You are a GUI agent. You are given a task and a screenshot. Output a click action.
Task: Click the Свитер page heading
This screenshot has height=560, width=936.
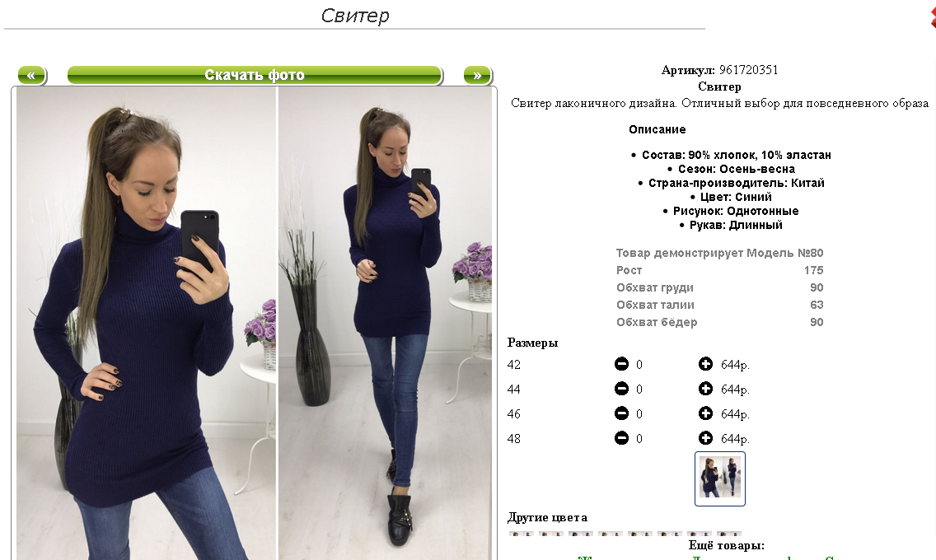pyautogui.click(x=355, y=15)
